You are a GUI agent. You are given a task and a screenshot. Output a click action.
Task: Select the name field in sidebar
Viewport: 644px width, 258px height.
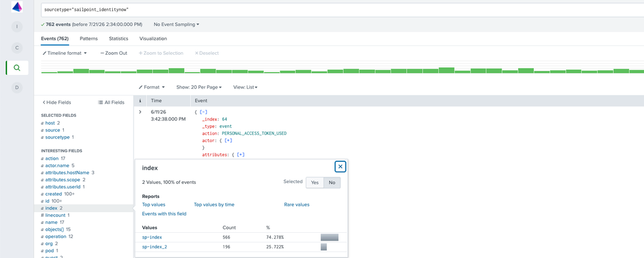[x=53, y=223]
